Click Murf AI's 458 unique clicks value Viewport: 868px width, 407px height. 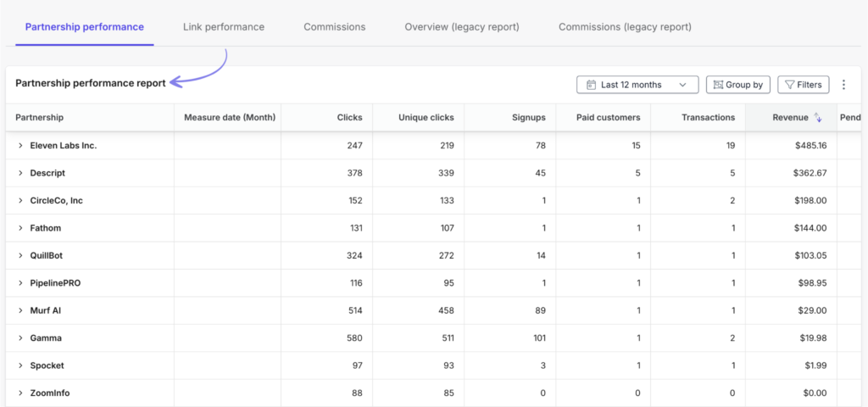pyautogui.click(x=444, y=310)
